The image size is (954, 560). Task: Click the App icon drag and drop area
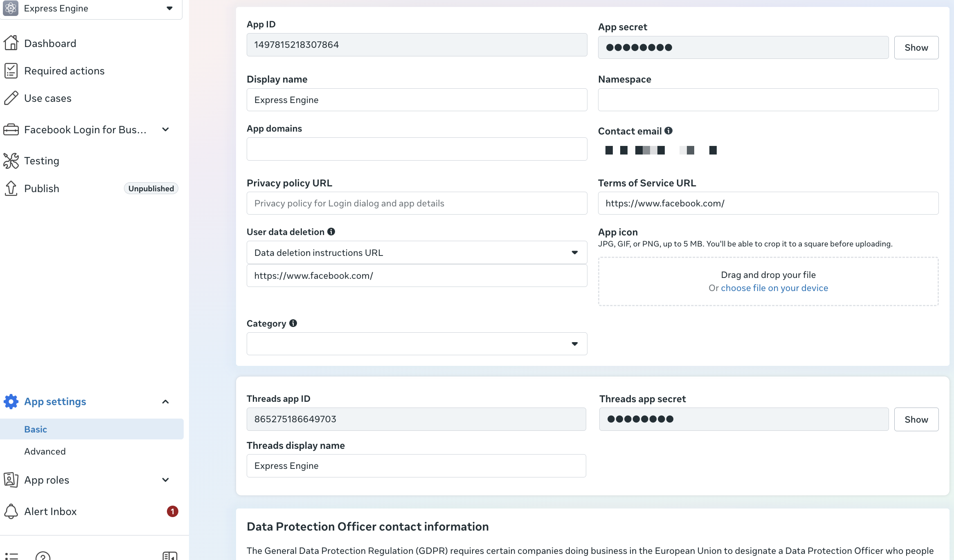[768, 281]
